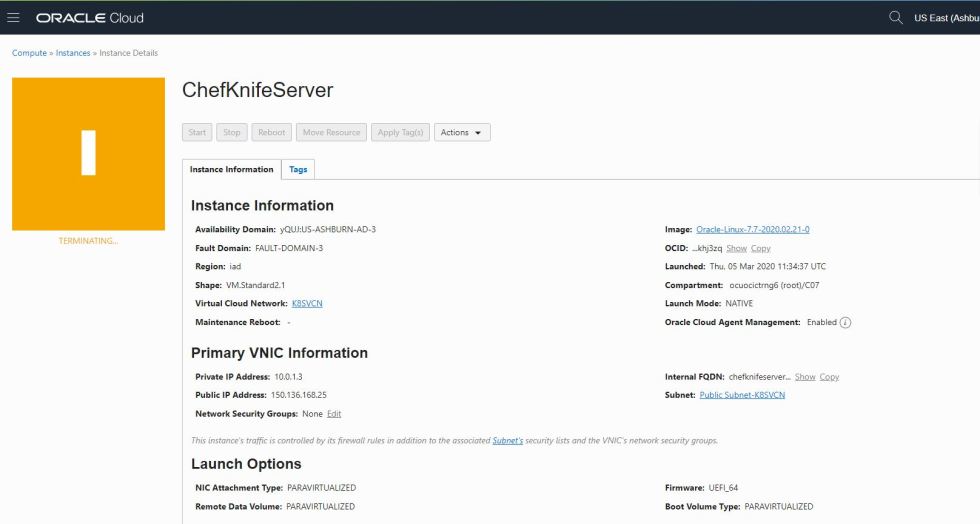The width and height of the screenshot is (980, 524).
Task: Open the Oracle-Linux-7.7 image link
Action: (x=753, y=229)
